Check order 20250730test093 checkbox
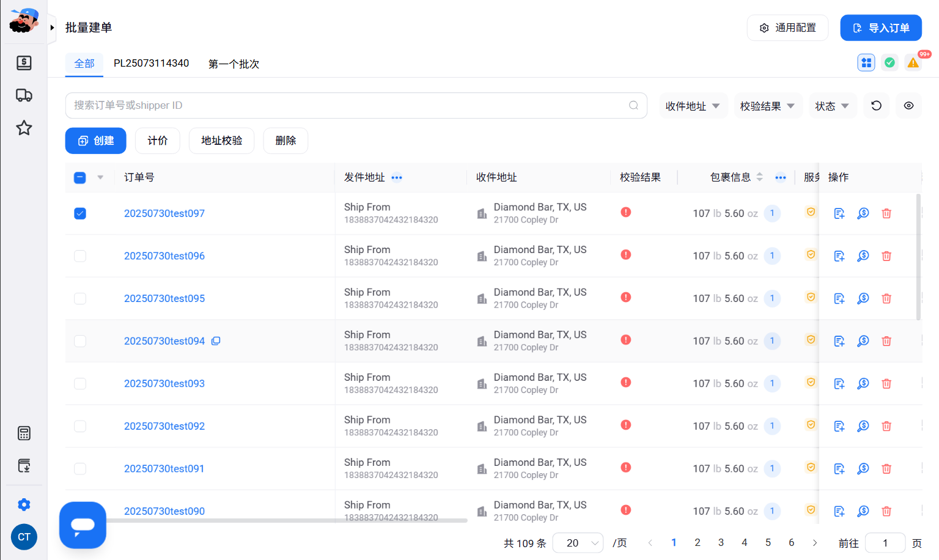 tap(80, 383)
